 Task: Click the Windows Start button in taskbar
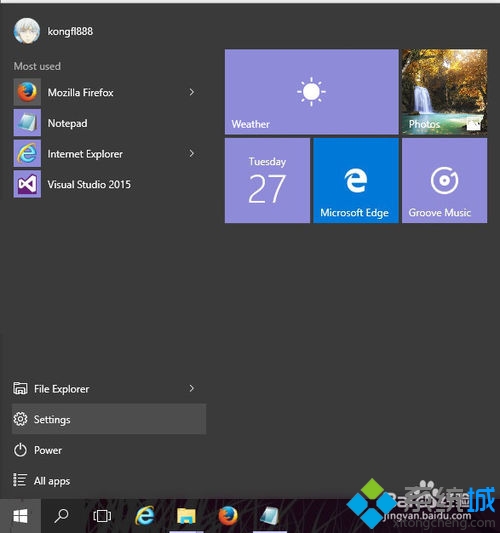coord(20,516)
